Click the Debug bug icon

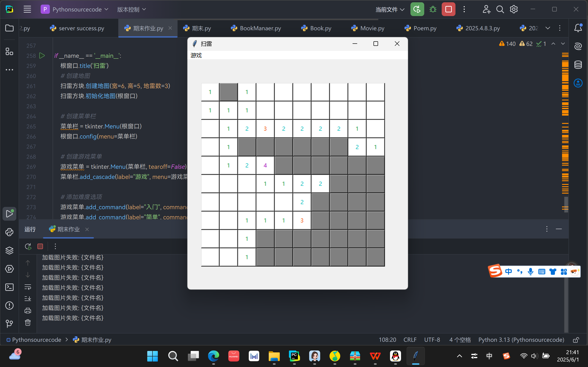[433, 9]
